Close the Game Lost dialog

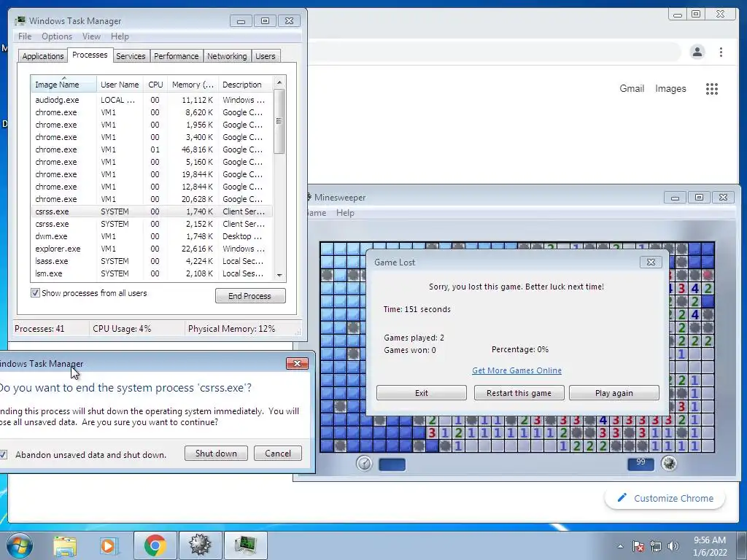coord(651,262)
